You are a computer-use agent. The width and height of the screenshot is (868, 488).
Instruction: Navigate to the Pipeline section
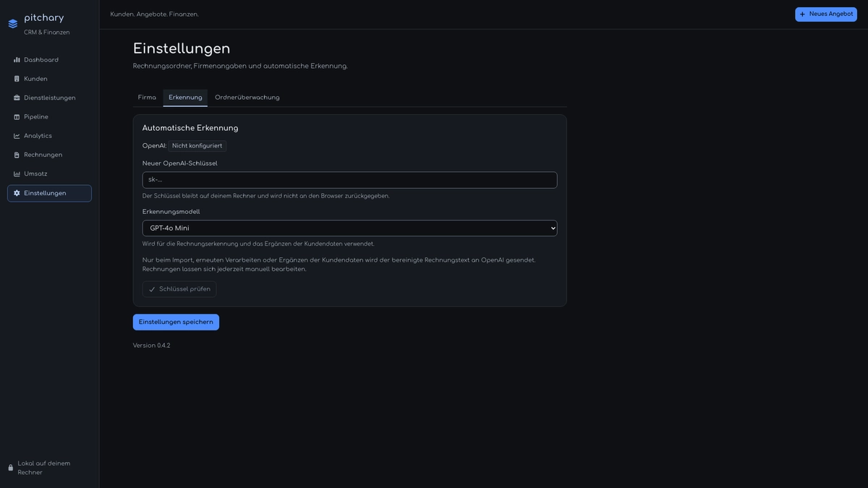49,117
